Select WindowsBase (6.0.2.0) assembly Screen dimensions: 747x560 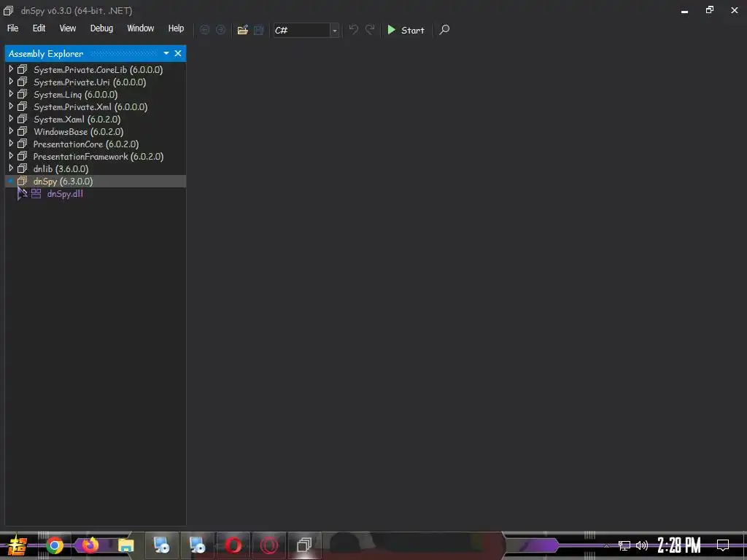coord(79,131)
